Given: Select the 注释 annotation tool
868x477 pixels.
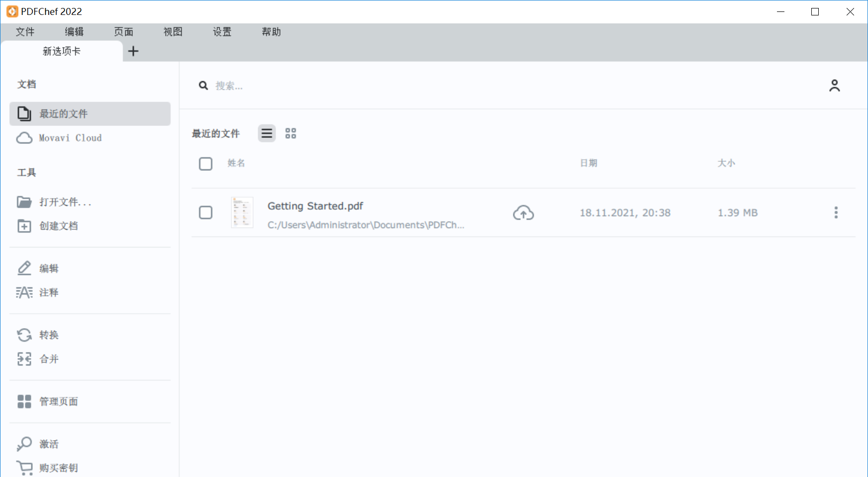Looking at the screenshot, I should 38,292.
